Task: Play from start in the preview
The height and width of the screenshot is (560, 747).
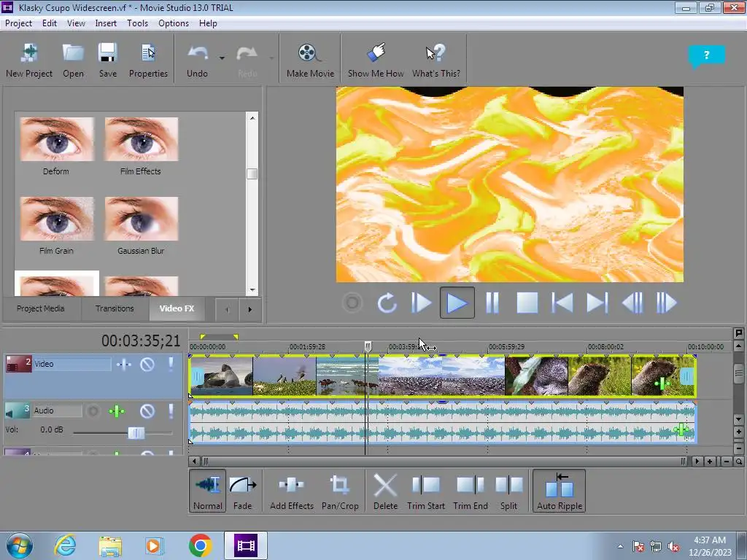Action: (x=421, y=303)
